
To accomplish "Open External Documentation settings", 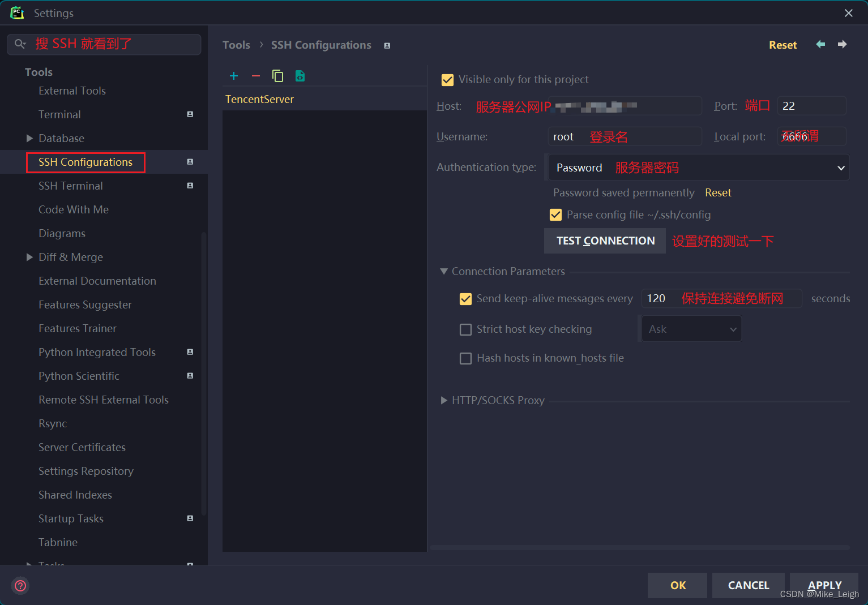I will 97,281.
